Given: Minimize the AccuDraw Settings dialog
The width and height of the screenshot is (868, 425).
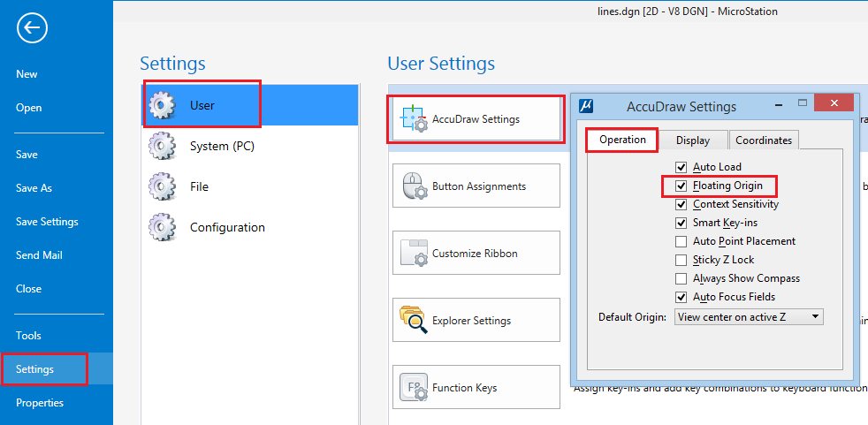Looking at the screenshot, I should (x=779, y=103).
